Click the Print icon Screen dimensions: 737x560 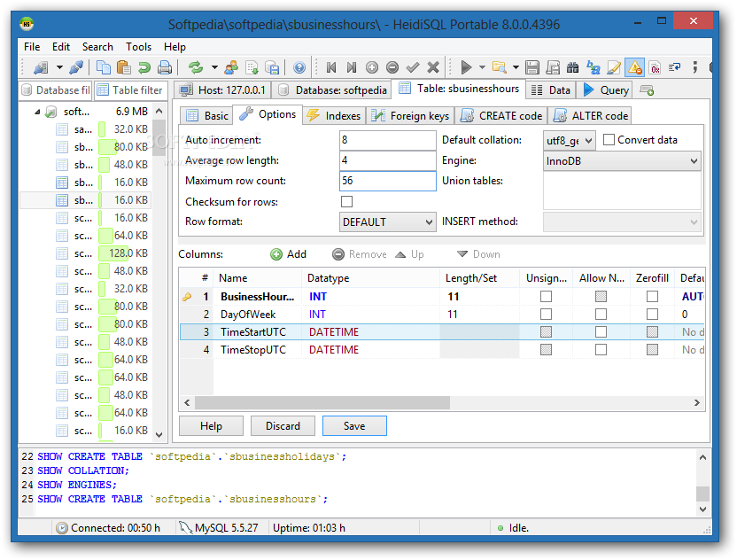[165, 67]
